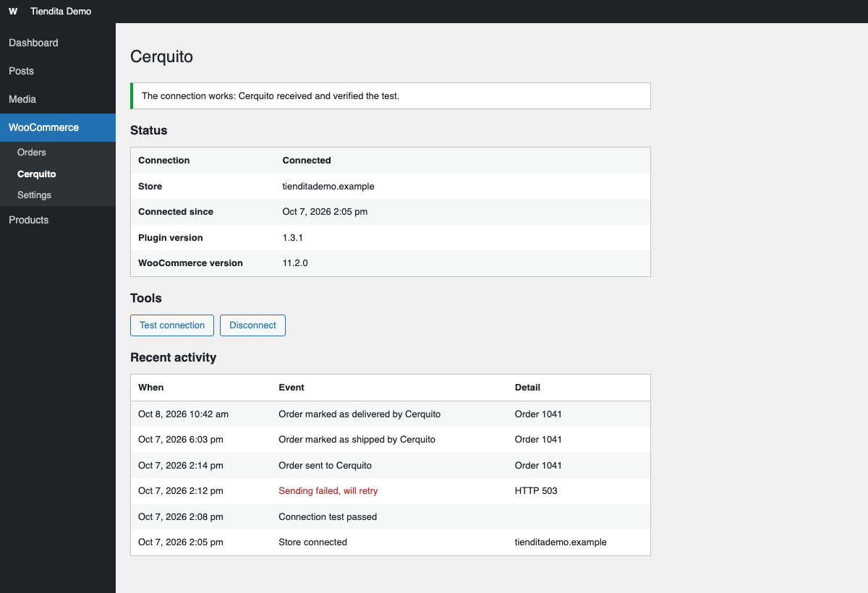Click the W logo in the top bar
The height and width of the screenshot is (593, 868).
pyautogui.click(x=13, y=12)
